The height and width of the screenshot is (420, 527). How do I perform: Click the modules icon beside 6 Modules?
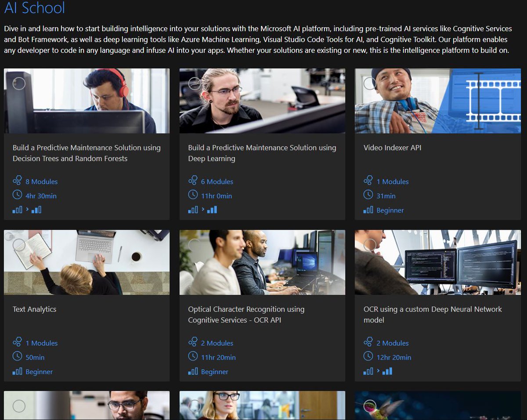tap(193, 181)
